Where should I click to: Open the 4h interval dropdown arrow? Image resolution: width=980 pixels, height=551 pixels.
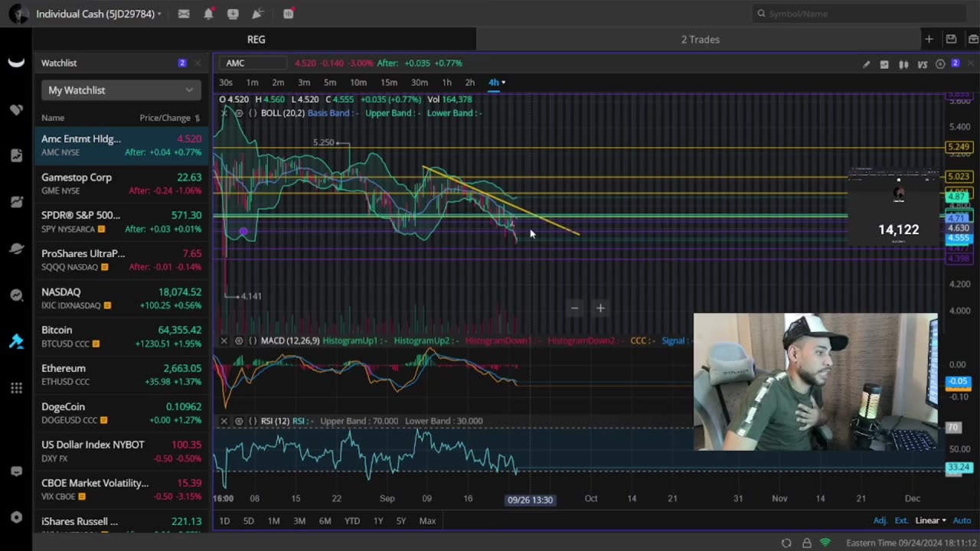point(503,83)
